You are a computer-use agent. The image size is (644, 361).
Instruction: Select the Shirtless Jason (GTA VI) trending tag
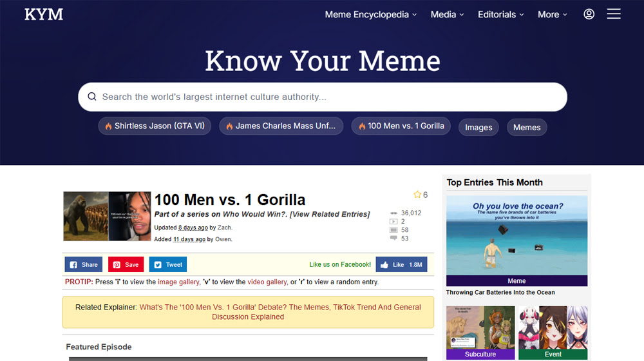click(x=155, y=126)
